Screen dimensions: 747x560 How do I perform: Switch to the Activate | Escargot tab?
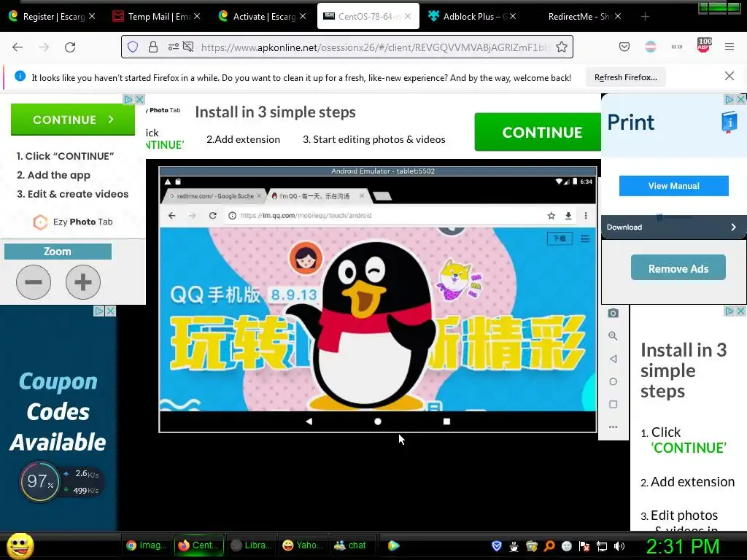(x=261, y=17)
